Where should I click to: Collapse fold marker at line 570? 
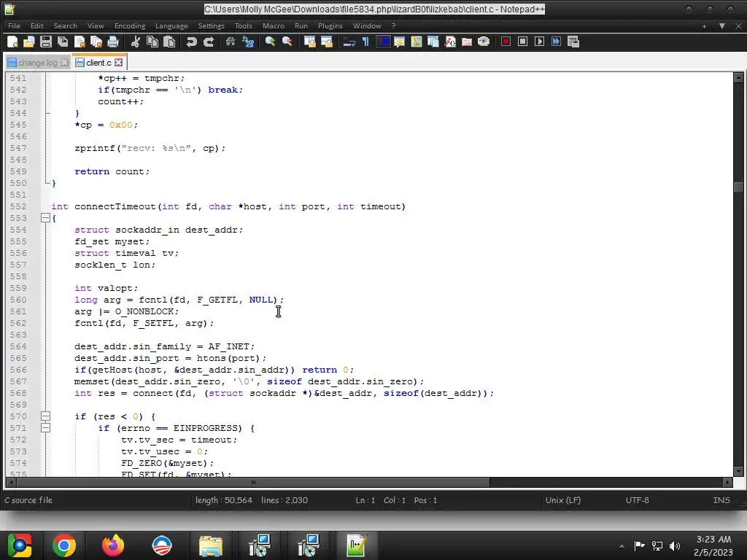[x=45, y=416]
